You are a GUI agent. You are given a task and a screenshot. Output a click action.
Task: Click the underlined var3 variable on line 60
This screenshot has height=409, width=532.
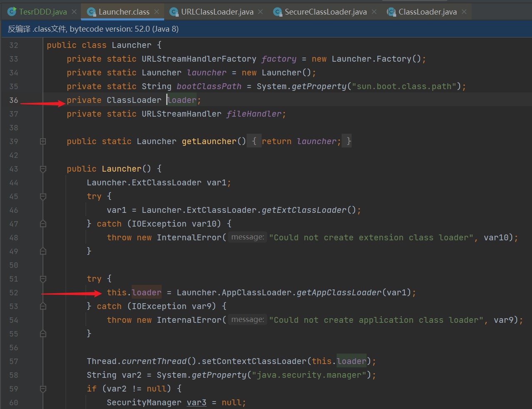coord(197,403)
